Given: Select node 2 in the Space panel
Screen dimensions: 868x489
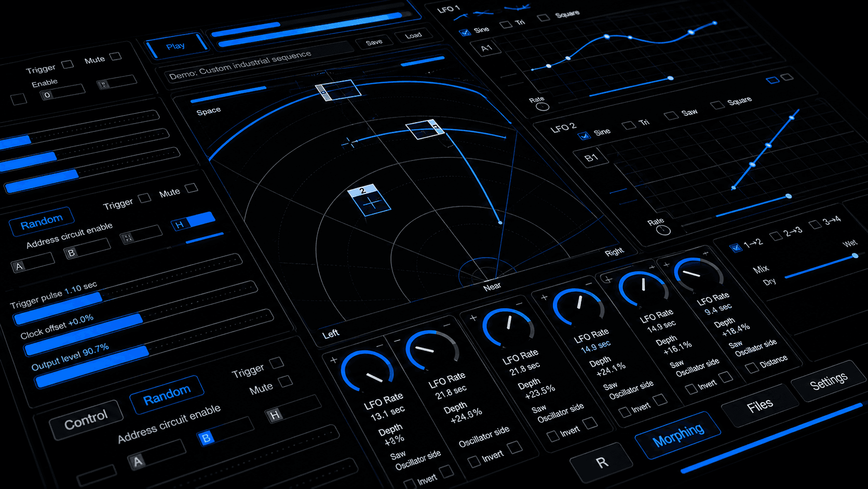Looking at the screenshot, I should pos(370,200).
